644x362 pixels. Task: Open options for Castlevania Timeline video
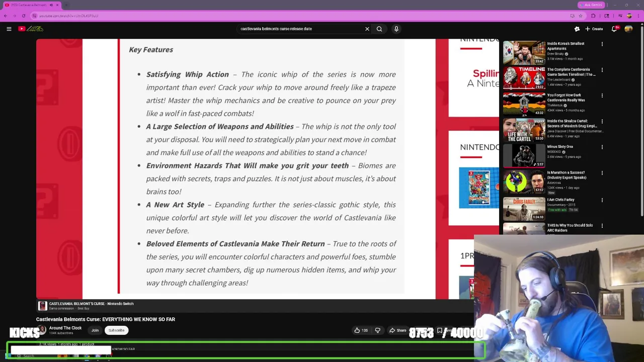(x=602, y=70)
